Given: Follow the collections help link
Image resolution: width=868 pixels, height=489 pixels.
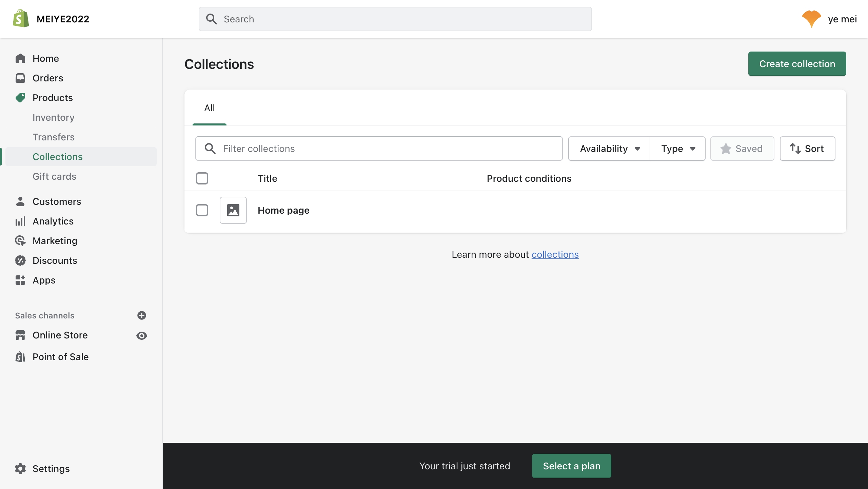Looking at the screenshot, I should 555,254.
